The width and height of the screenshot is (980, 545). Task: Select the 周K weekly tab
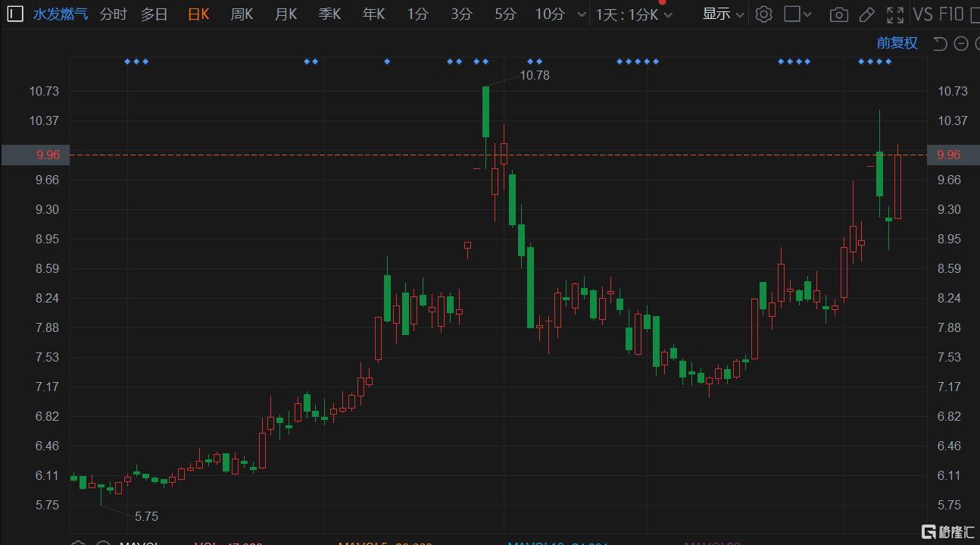pos(242,14)
